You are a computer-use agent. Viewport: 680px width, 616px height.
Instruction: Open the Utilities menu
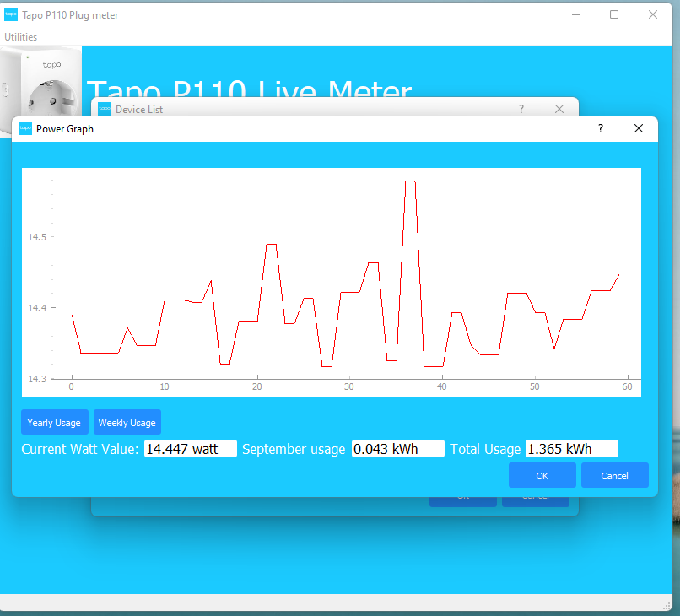tap(20, 37)
